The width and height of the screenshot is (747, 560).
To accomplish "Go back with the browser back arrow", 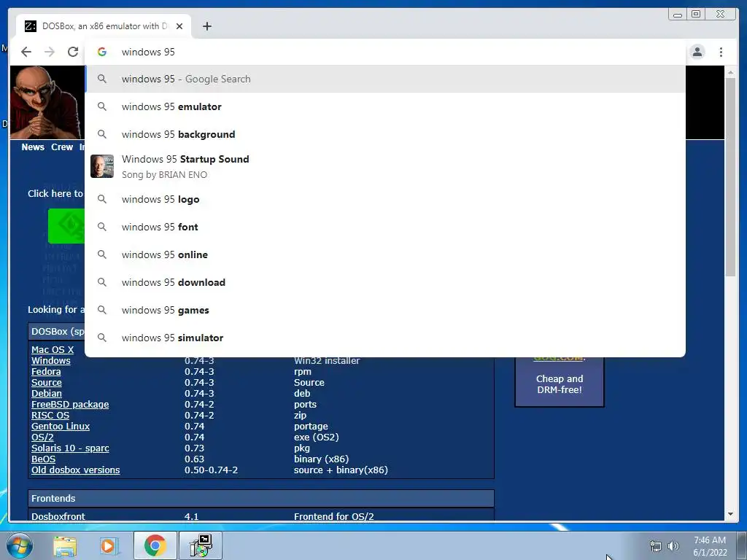I will [x=26, y=52].
